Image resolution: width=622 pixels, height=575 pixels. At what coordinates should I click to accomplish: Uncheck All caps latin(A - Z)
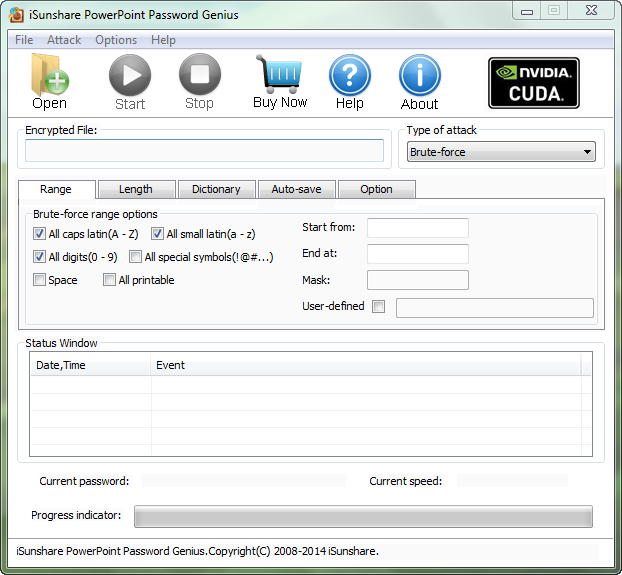[x=39, y=234]
